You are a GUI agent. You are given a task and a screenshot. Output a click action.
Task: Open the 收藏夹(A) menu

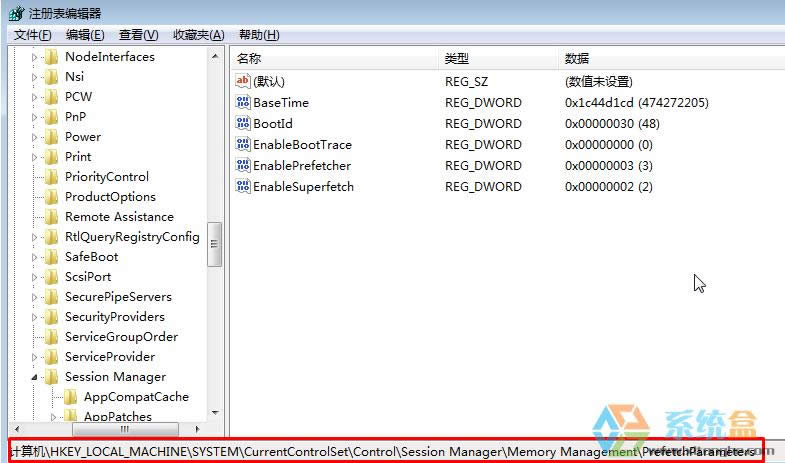pos(198,35)
